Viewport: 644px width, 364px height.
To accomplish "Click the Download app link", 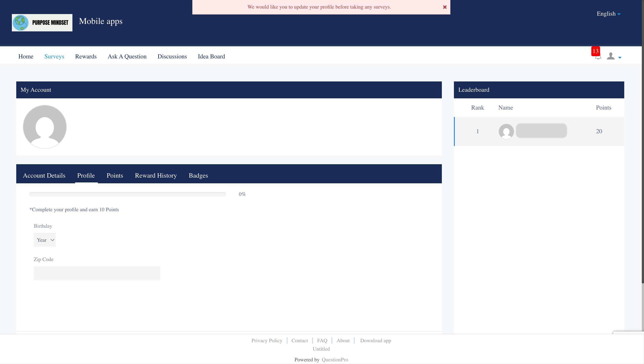I will click(375, 341).
